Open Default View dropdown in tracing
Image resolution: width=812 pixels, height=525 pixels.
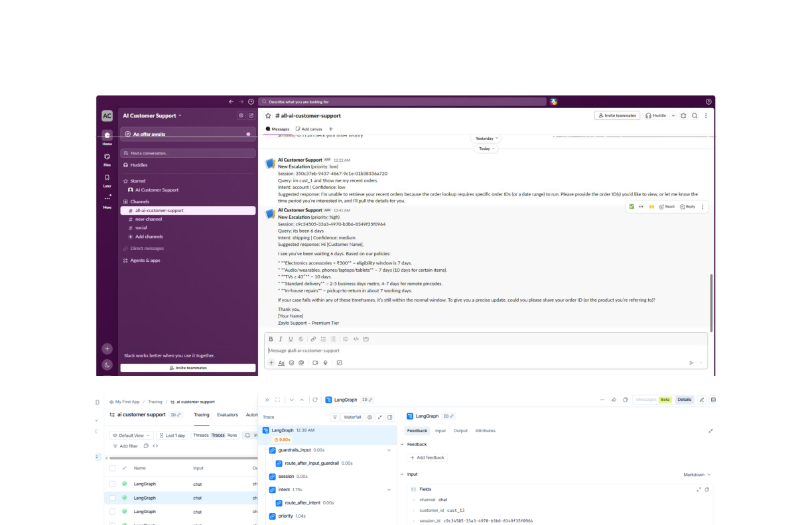[x=131, y=436]
